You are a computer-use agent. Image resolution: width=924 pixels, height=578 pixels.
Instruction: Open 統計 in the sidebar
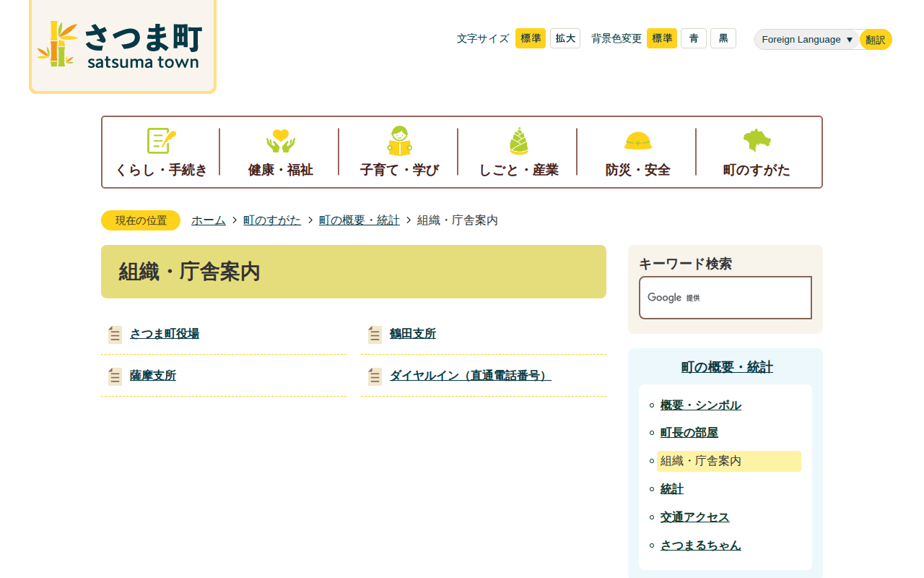[x=672, y=489]
